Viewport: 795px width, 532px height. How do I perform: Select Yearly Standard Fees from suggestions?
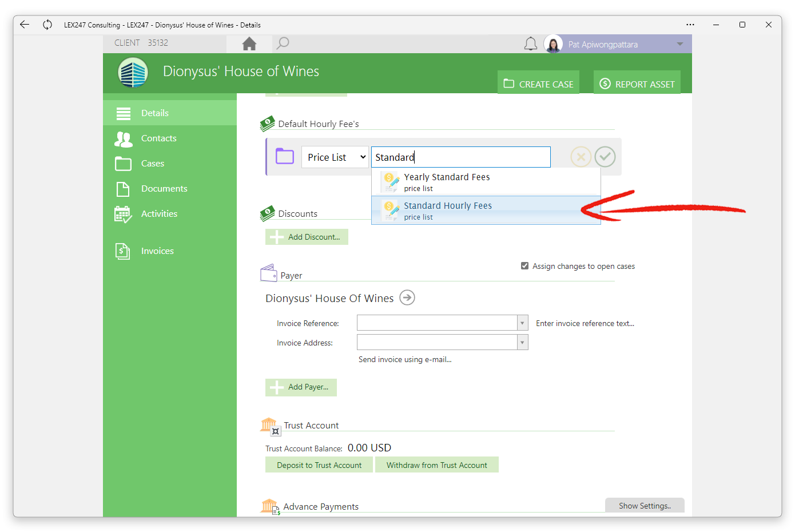[486, 182]
